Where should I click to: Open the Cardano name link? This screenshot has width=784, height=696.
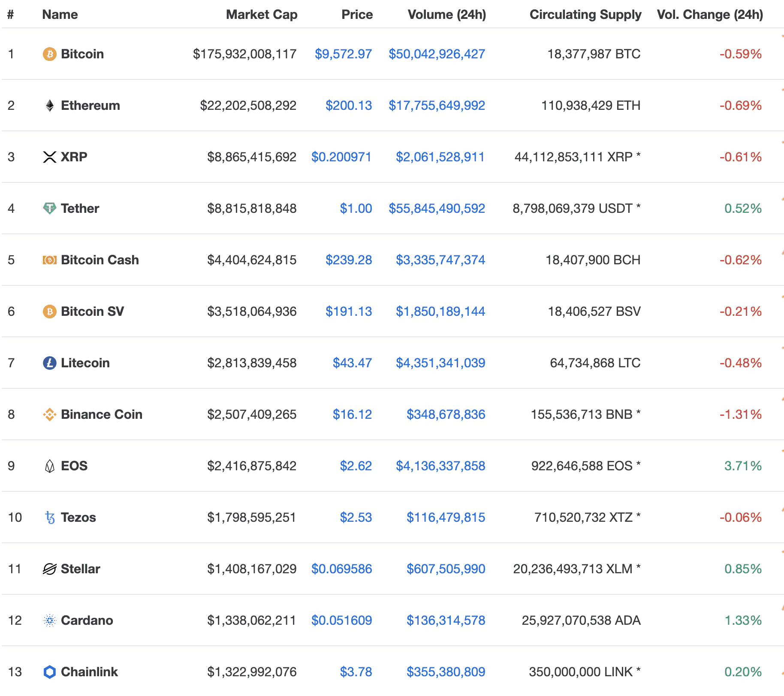tap(87, 620)
